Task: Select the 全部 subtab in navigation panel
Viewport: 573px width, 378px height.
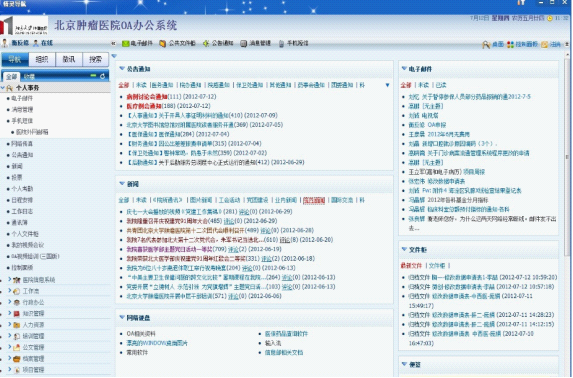Action: [x=11, y=76]
